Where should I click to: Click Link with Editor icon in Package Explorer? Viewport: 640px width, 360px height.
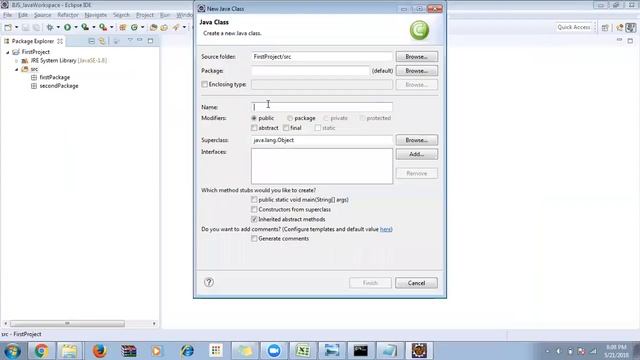[x=102, y=41]
